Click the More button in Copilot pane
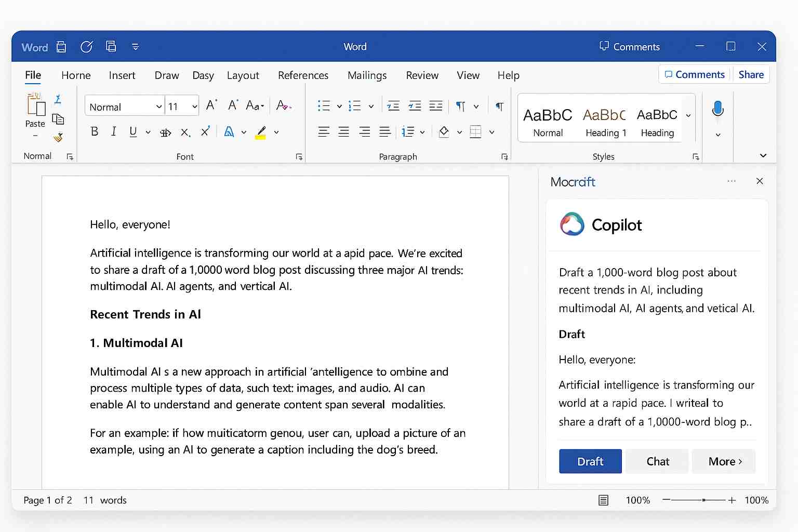The height and width of the screenshot is (532, 798). (724, 461)
